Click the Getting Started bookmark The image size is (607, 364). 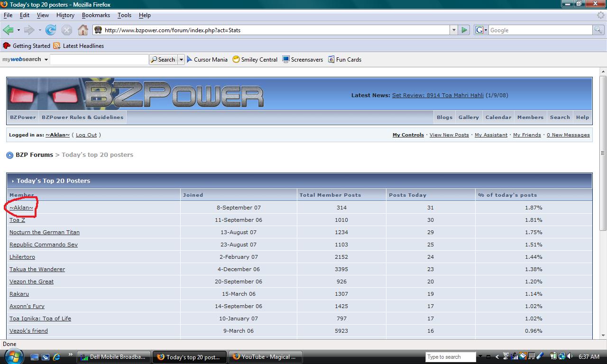click(x=27, y=46)
